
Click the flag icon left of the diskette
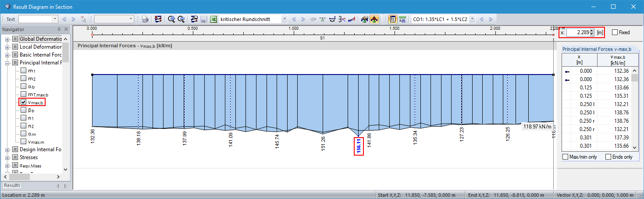(194, 19)
